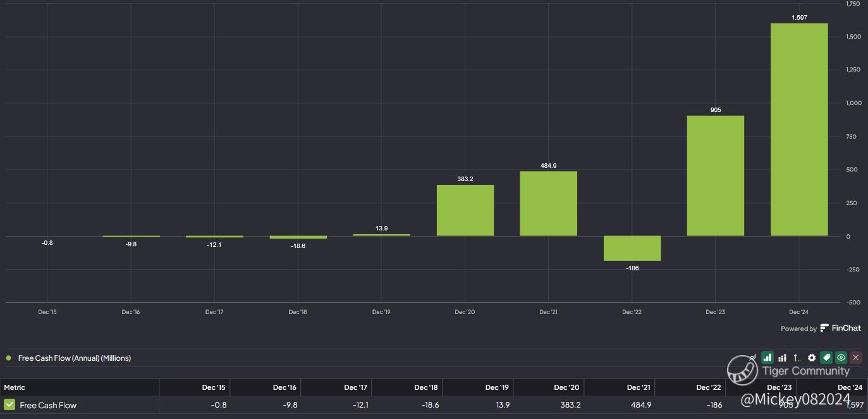This screenshot has height=419, width=868.
Task: Uncheck the Free Cash Flow checkbox
Action: point(9,404)
